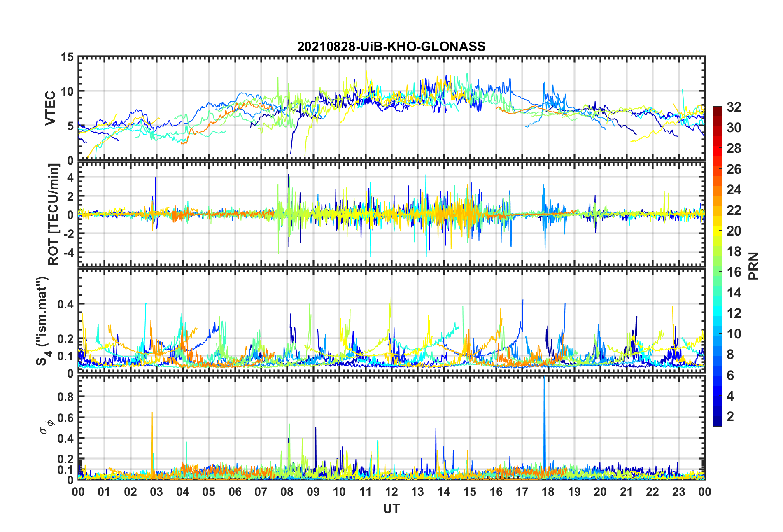Select UT axis hour label 21
This screenshot has width=783, height=532.
point(627,492)
